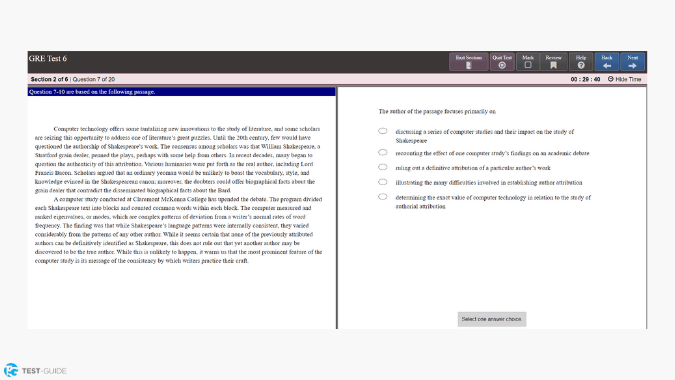Click 'Select one answer choice' button
The height and width of the screenshot is (380, 675).
tap(492, 319)
